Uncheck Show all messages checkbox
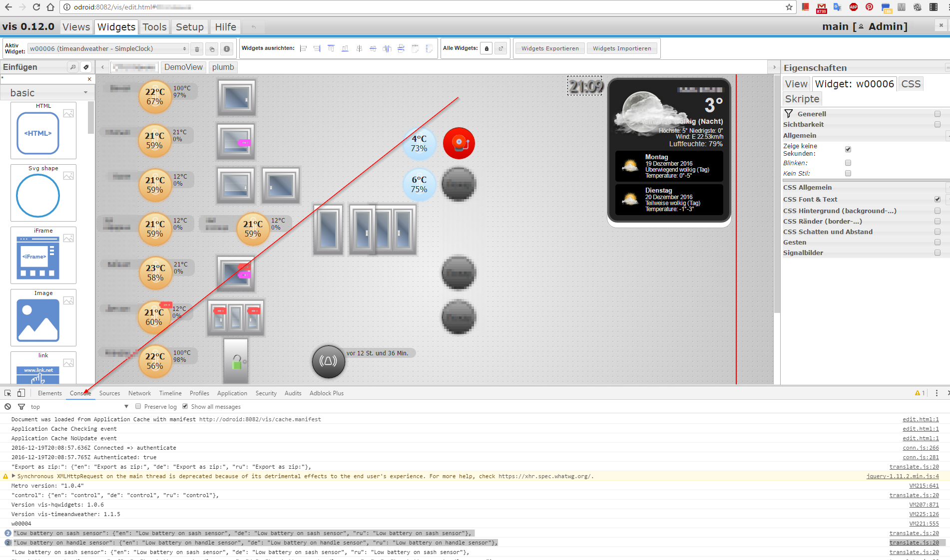Screen dimensions: 950x560 tap(185, 406)
